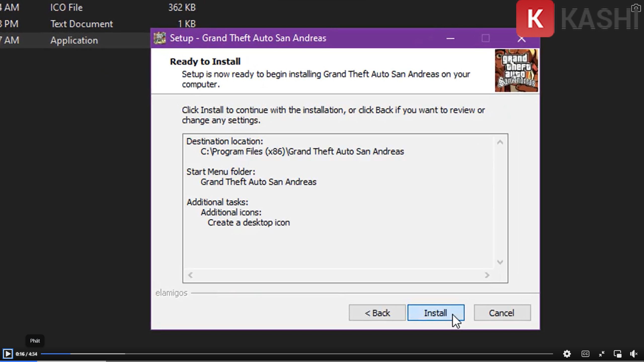Click the GTA San Andreas cover thumbnail

click(516, 70)
